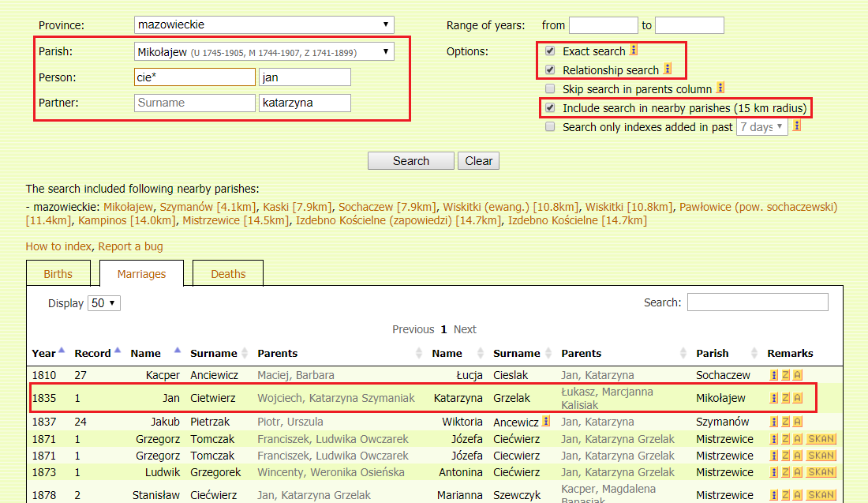Screen dimensions: 868x503
Task: Sort table by Year column header
Action: tap(43, 353)
